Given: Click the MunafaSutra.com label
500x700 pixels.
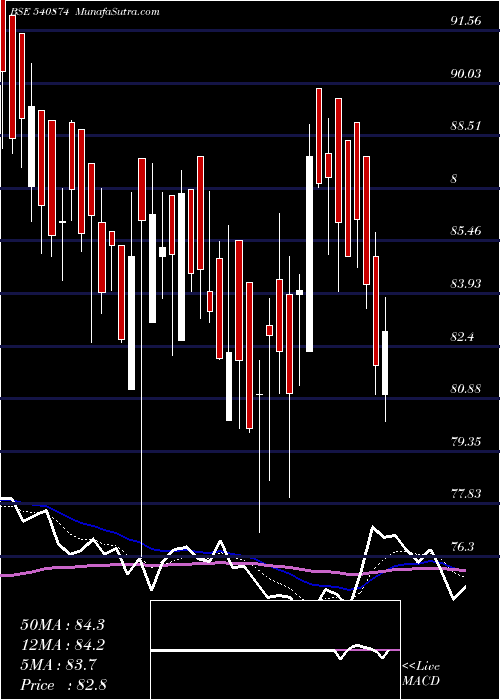Looking at the screenshot, I should [118, 12].
